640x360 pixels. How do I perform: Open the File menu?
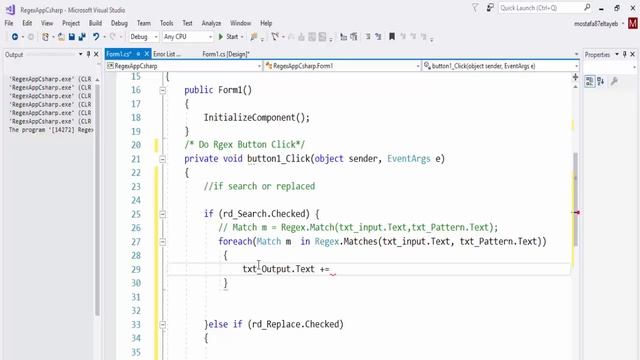9,23
